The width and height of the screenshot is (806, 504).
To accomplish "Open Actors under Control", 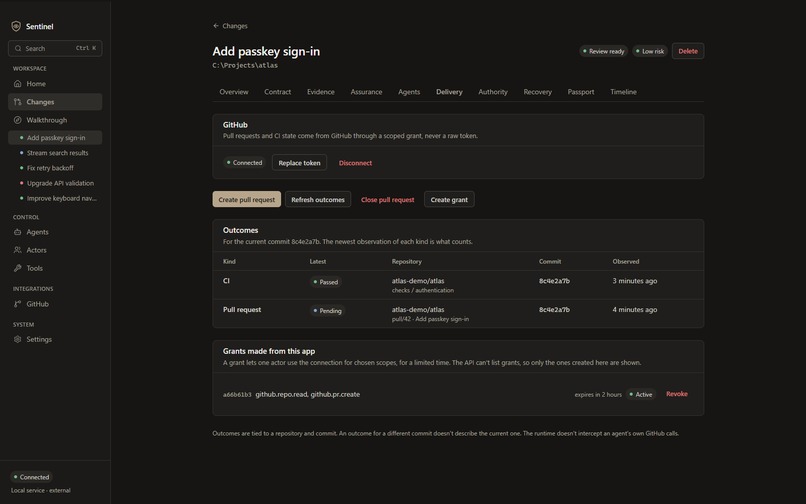I will [x=55, y=250].
